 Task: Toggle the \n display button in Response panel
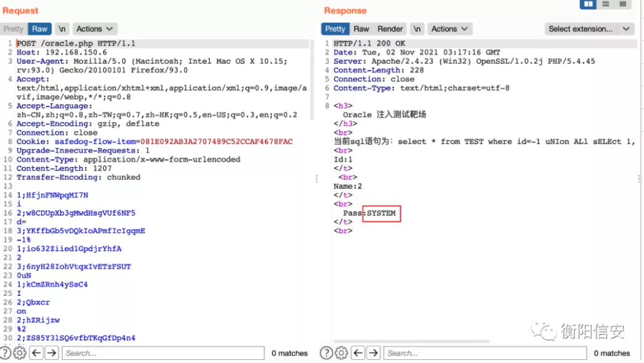coord(417,29)
